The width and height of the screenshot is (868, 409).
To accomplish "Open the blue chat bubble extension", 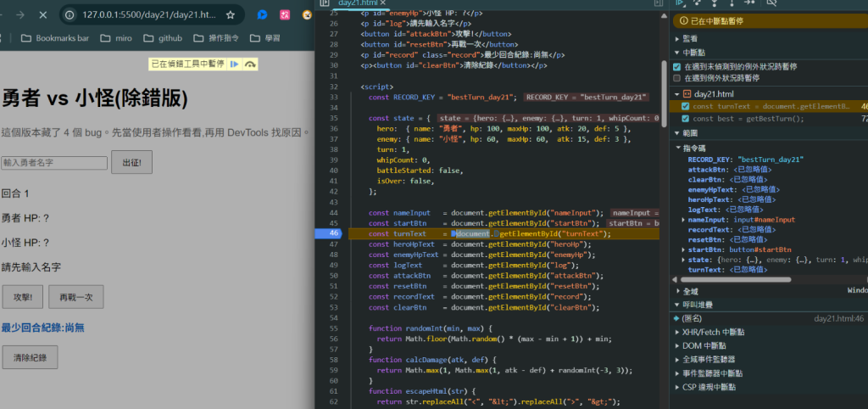I will pos(263,15).
